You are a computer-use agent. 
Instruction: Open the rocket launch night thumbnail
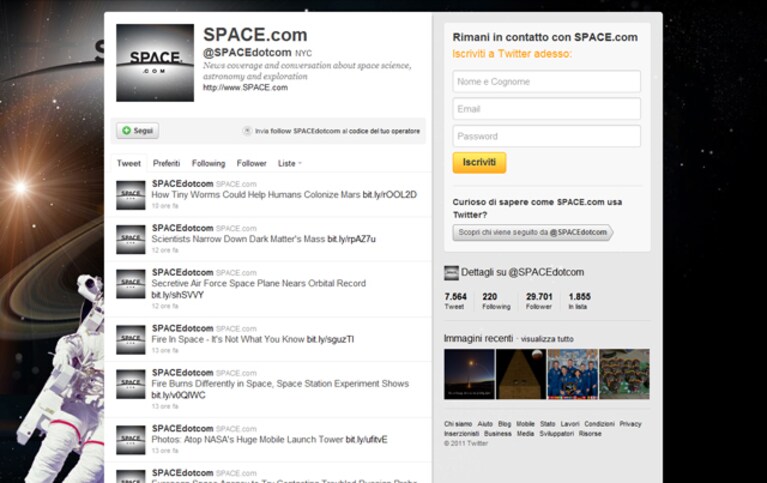click(469, 374)
